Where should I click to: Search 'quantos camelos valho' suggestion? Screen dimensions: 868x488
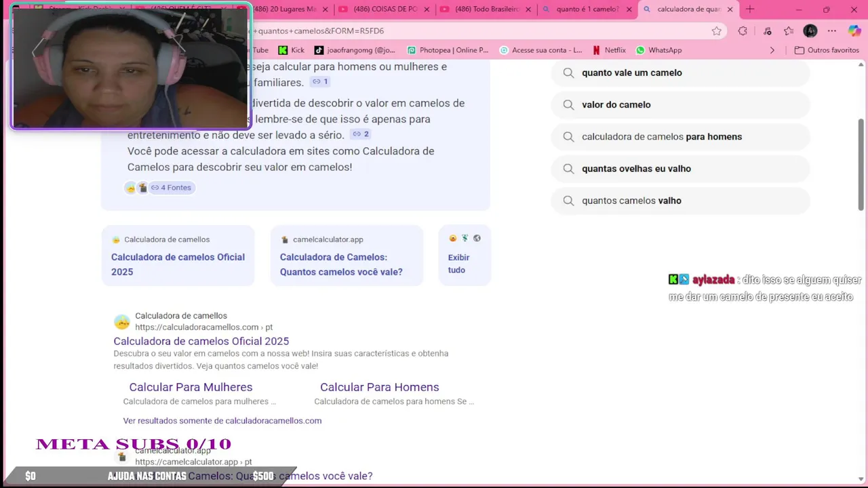click(680, 201)
